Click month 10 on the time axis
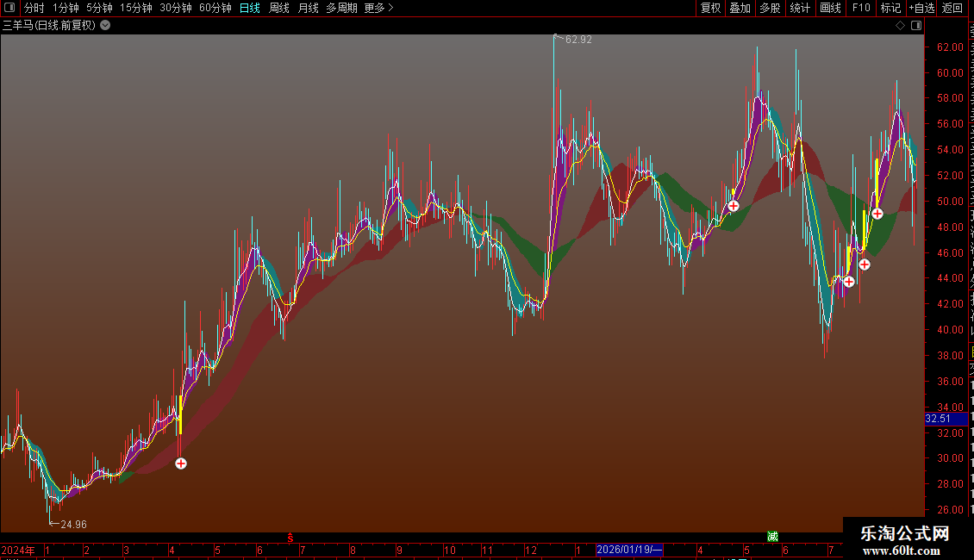Viewport: 974px width, 560px height. pos(450,550)
